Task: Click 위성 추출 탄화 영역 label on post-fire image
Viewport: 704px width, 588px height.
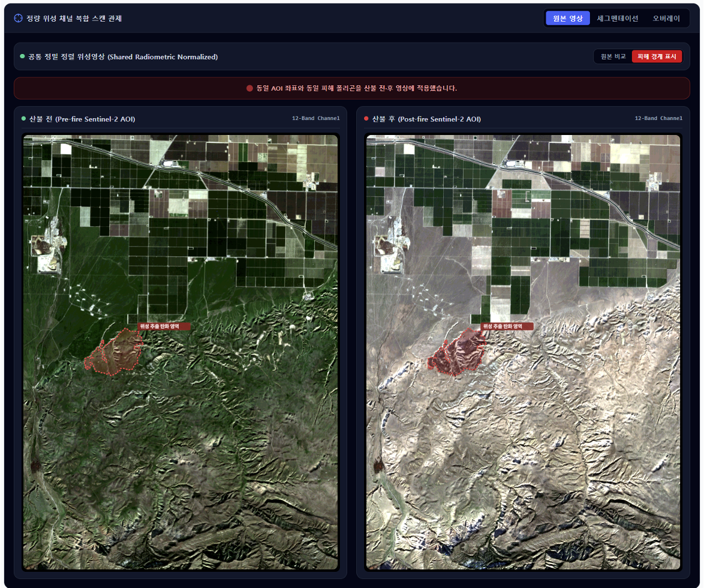Action: tap(507, 326)
